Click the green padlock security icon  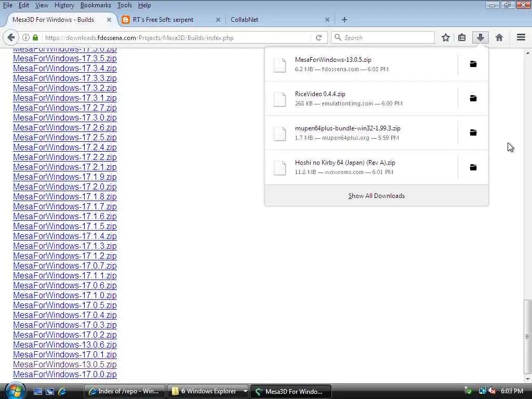pyautogui.click(x=35, y=37)
